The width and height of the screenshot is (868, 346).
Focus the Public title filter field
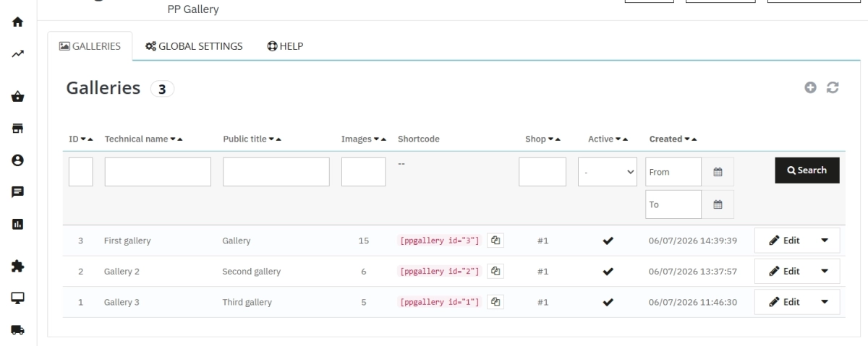[276, 172]
